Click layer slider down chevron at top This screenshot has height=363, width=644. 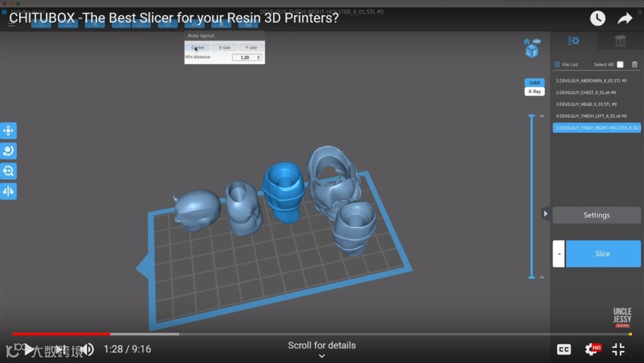541,116
